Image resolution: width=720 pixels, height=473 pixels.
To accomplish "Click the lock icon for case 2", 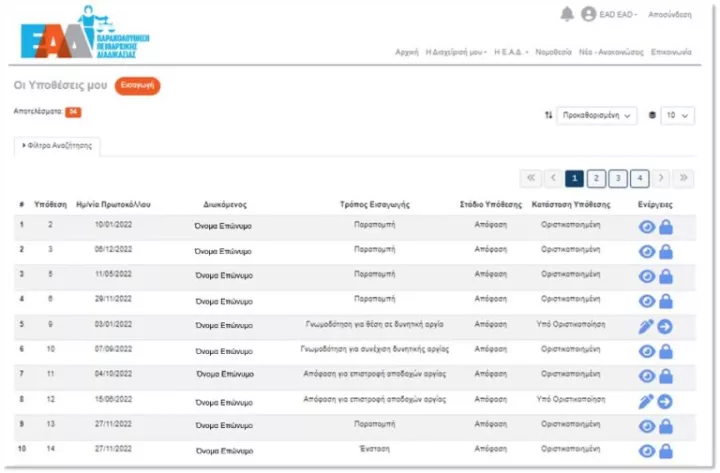I will point(665,227).
